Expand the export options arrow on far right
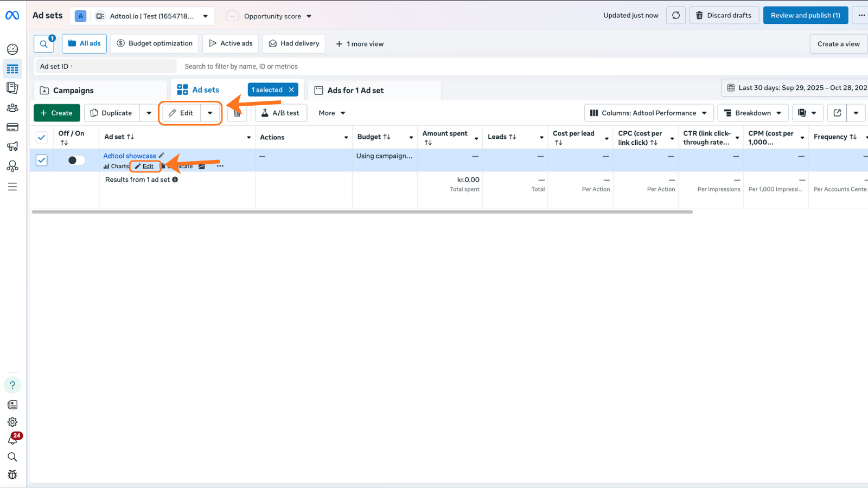This screenshot has height=488, width=868. [x=856, y=113]
